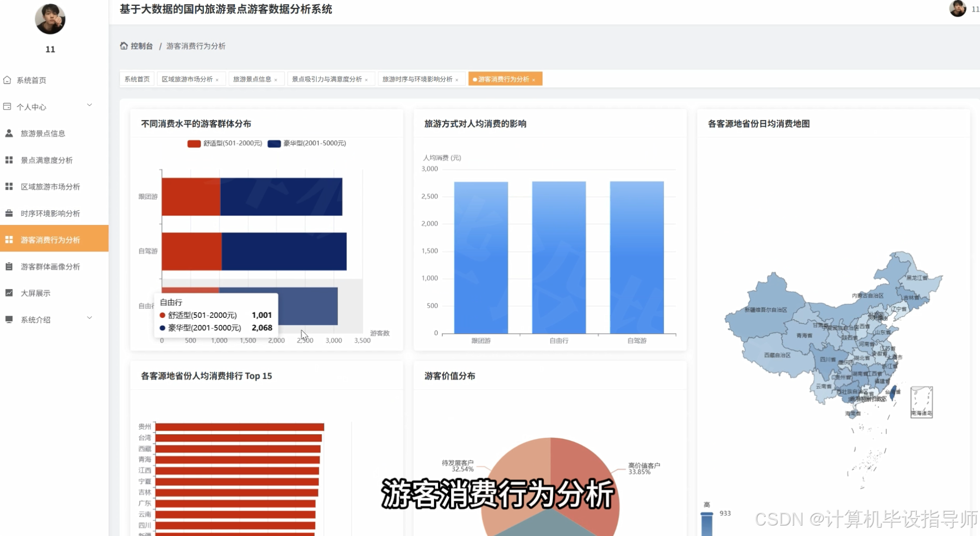Select the 旅游景点信息 person icon

(9, 133)
